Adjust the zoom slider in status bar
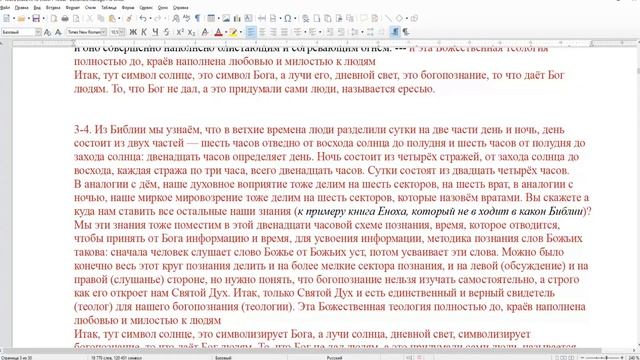This screenshot has height=360, width=640. (x=606, y=358)
